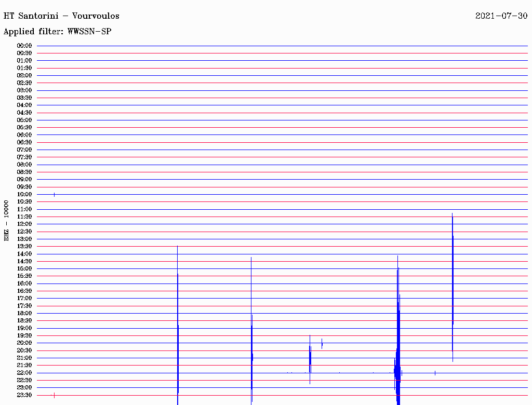Click the small blue tick on the 10:00 trace
Viewport: 532px width, 405px height.
coord(54,194)
